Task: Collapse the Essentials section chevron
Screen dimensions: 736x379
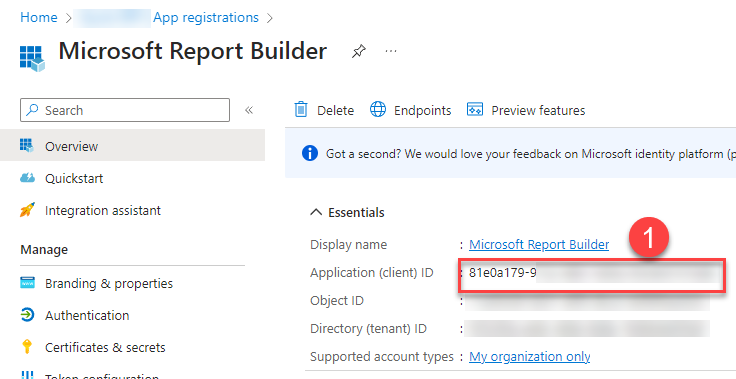Action: [316, 212]
